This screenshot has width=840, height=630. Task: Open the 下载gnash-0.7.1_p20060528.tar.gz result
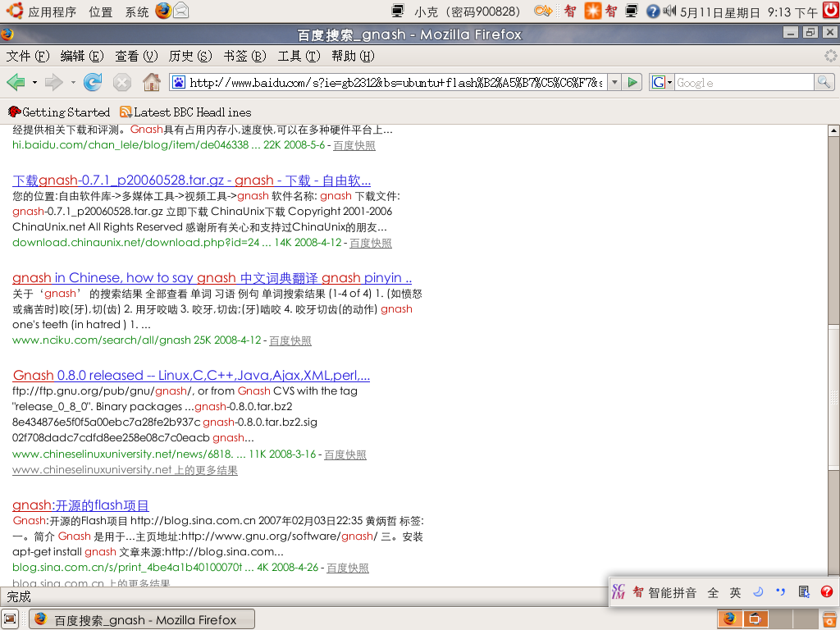click(x=191, y=180)
